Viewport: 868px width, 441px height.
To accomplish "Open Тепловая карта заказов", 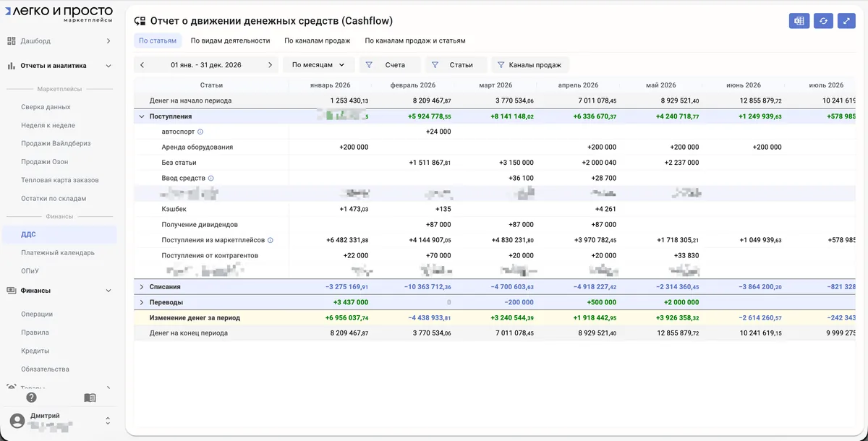I will point(60,180).
